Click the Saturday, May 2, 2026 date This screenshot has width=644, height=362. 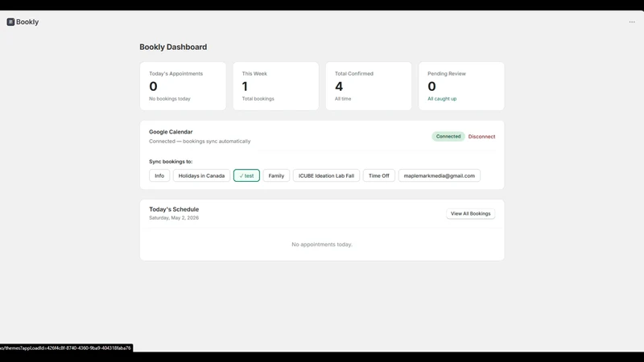pos(174,218)
